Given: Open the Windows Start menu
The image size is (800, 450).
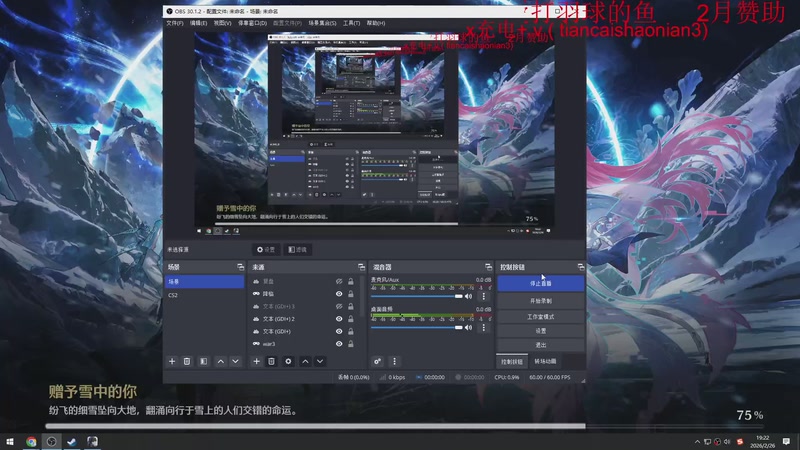Looking at the screenshot, I should [x=9, y=441].
